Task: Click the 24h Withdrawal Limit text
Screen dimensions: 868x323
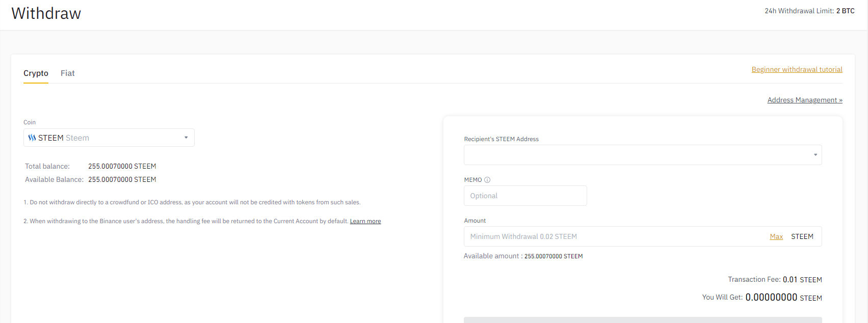Action: pos(809,11)
